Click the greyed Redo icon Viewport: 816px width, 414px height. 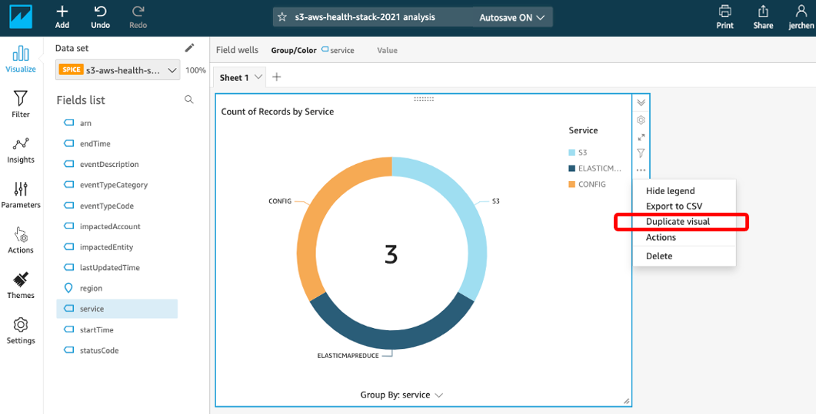point(138,17)
